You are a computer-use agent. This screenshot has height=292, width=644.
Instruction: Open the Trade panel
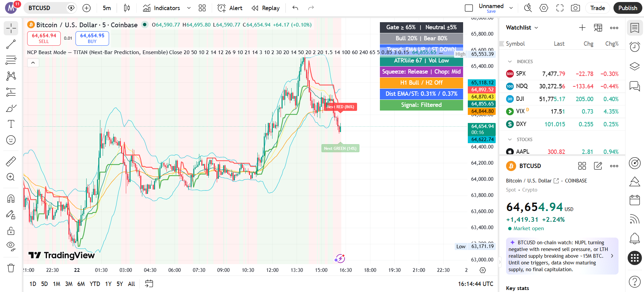tap(598, 8)
